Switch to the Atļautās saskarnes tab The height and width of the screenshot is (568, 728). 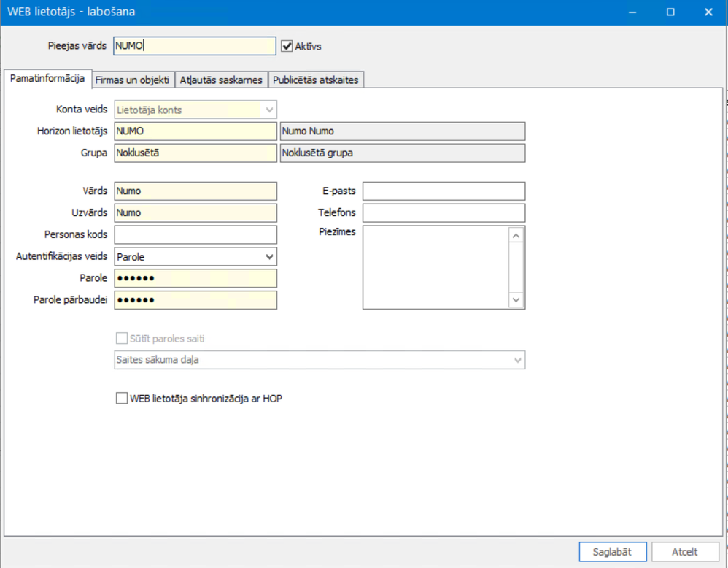(221, 80)
